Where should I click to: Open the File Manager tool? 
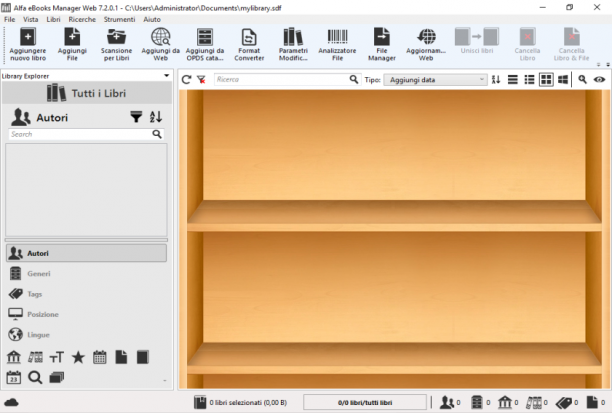(x=382, y=44)
